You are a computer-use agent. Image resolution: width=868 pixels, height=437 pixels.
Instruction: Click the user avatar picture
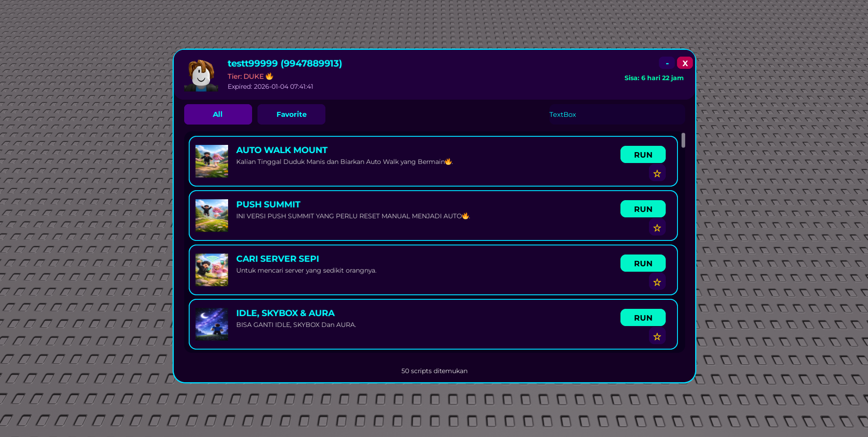[201, 75]
